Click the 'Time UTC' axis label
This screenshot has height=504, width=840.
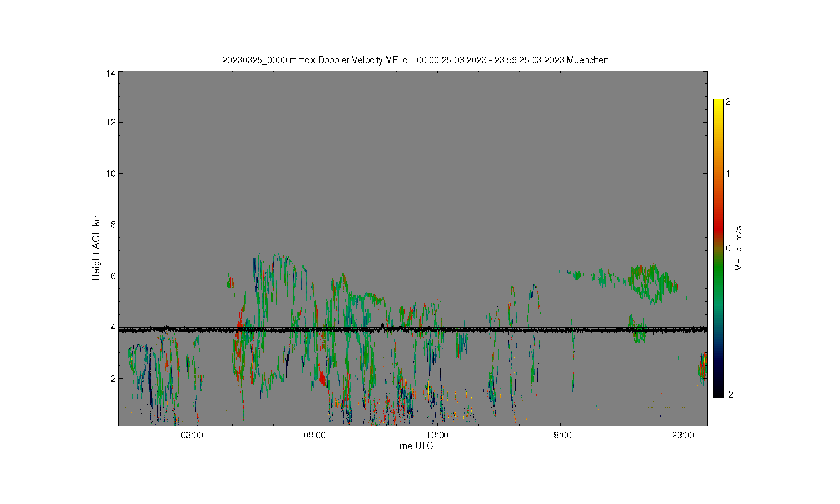[413, 446]
